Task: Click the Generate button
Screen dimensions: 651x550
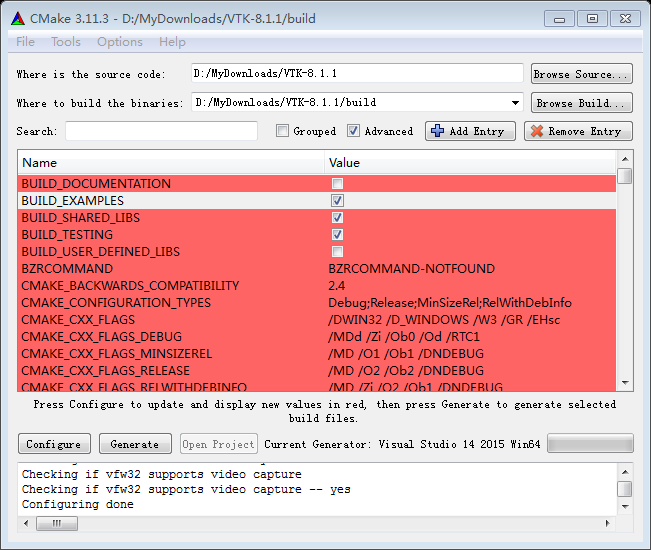Action: 135,444
